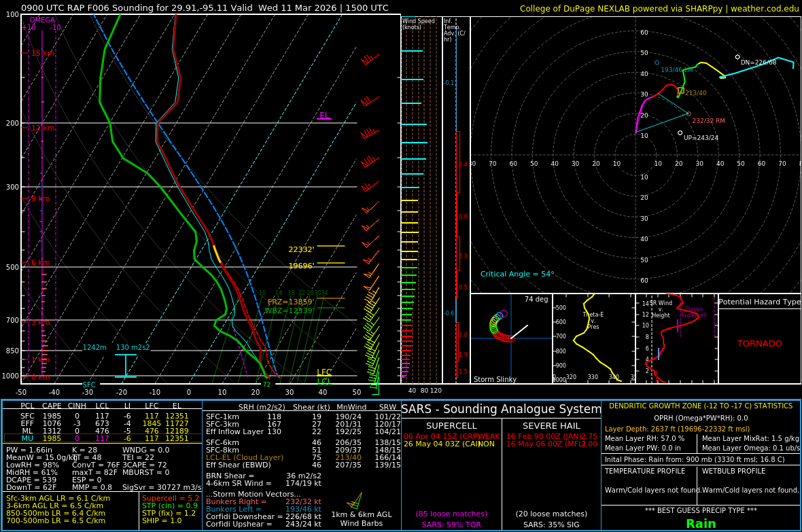Screen dimensions: 802x532
Task: Click the 'SARS - Sounding Analogue System' heading
Action: point(502,409)
